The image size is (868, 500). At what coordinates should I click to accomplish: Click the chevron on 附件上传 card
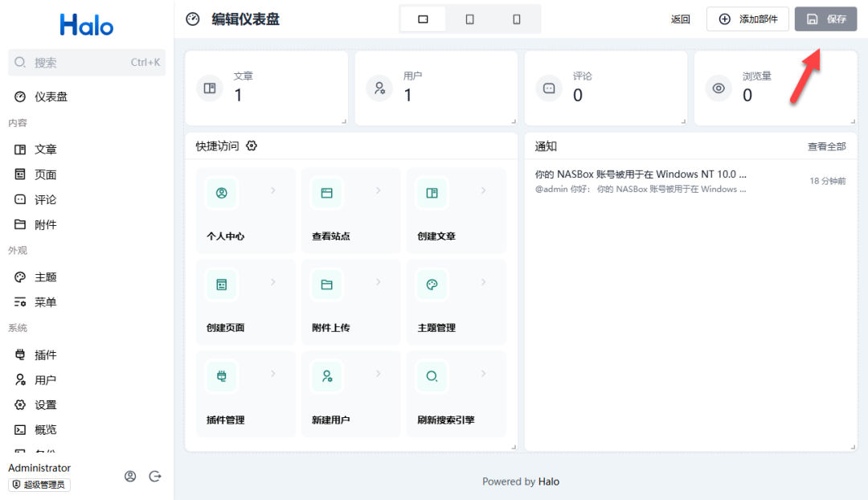(x=378, y=282)
